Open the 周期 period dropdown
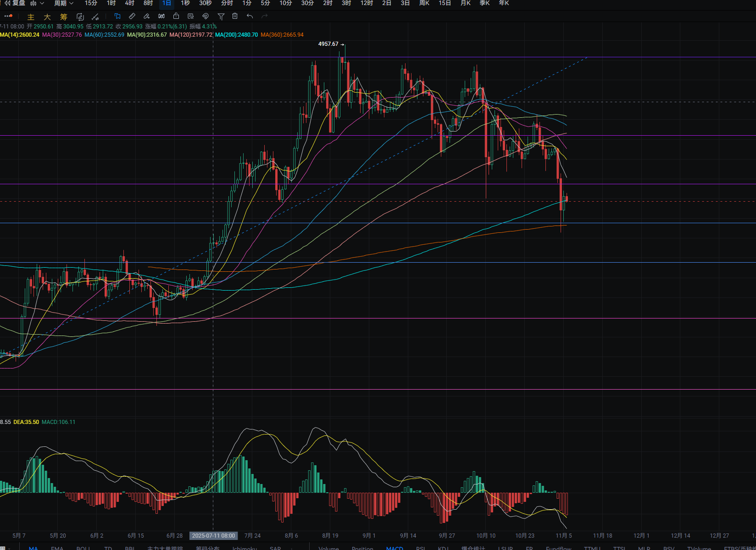 point(63,3)
